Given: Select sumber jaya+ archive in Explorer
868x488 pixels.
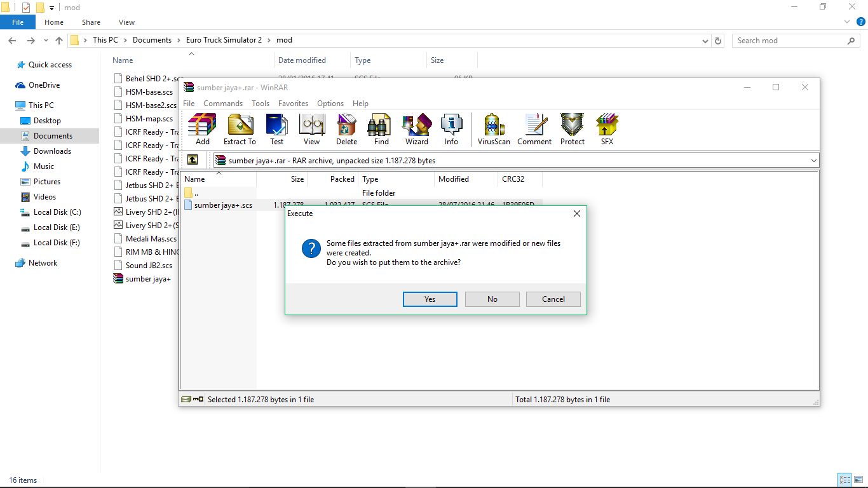Looking at the screenshot, I should 142,279.
